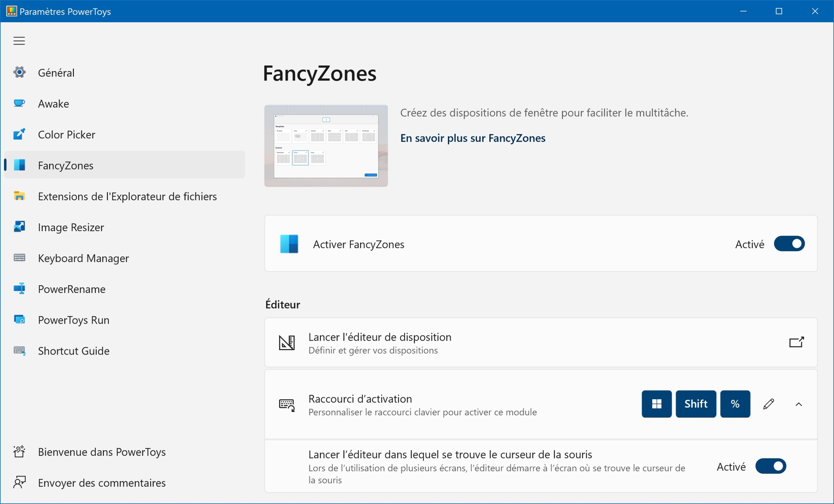This screenshot has height=504, width=834.
Task: Click the Bienvenue dans PowerToys icon
Action: (x=19, y=452)
